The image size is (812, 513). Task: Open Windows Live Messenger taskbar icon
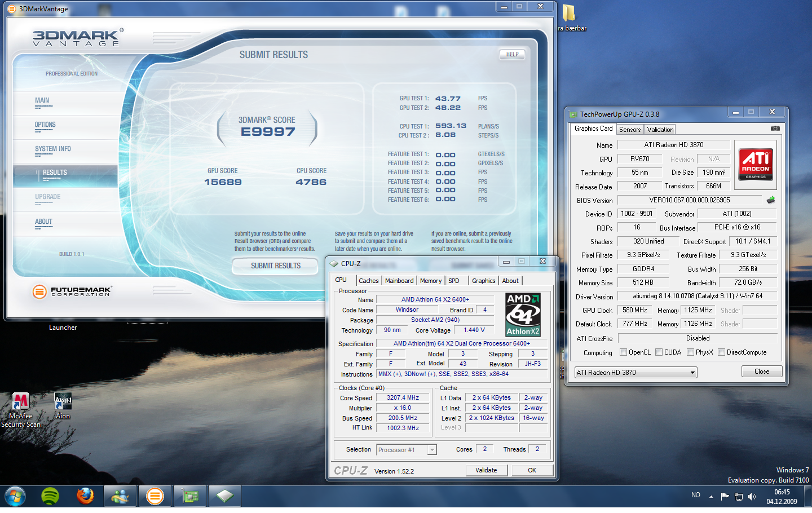[120, 497]
